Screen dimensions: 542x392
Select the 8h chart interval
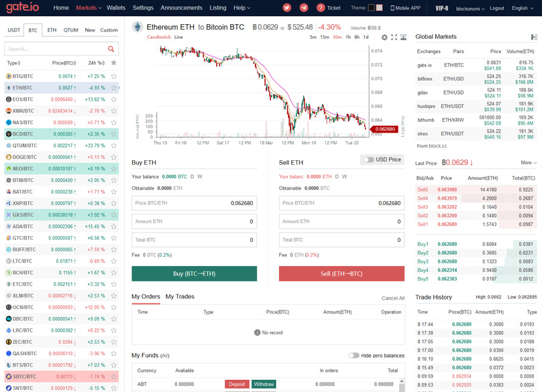pos(357,37)
